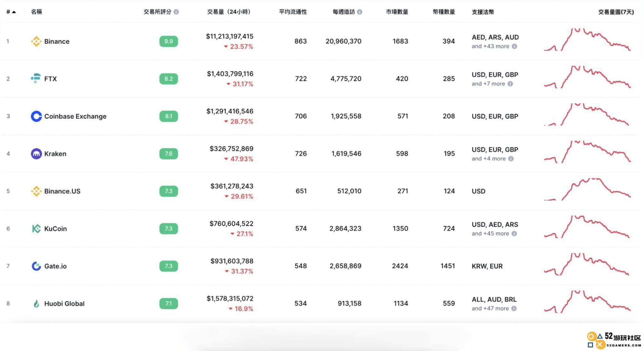Sort by 交易量 (24小時) column header
644x351 pixels.
(229, 12)
